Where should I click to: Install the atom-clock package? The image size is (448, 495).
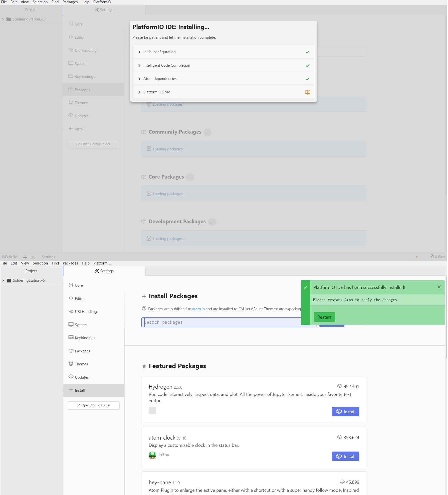345,456
